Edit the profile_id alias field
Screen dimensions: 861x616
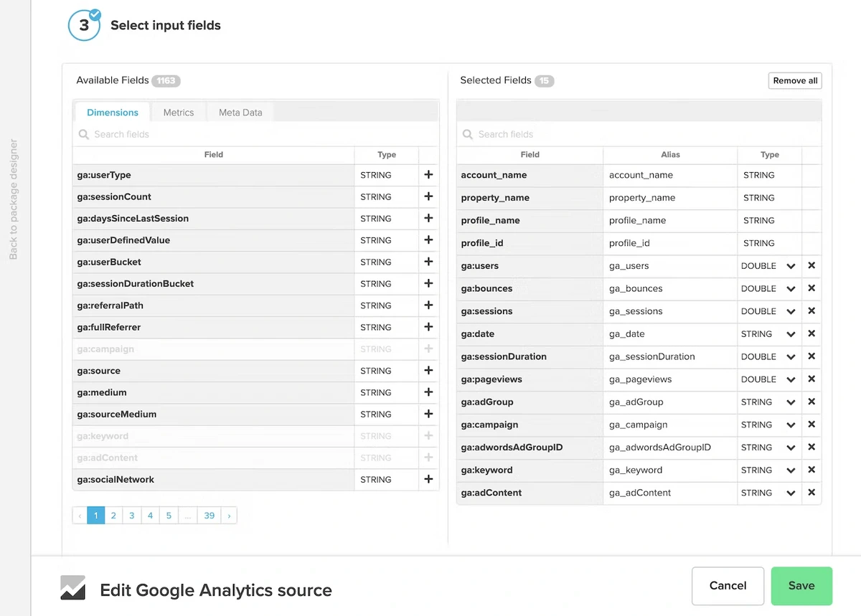point(670,243)
